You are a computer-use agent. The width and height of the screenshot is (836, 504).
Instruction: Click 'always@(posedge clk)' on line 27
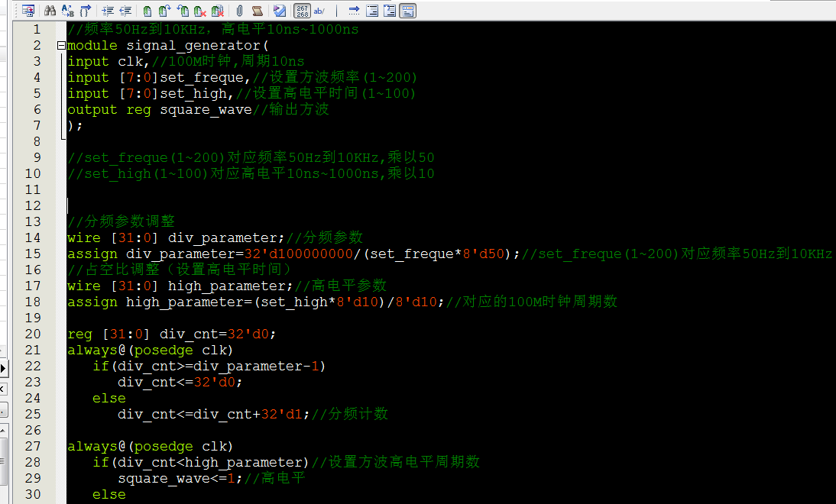(151, 447)
